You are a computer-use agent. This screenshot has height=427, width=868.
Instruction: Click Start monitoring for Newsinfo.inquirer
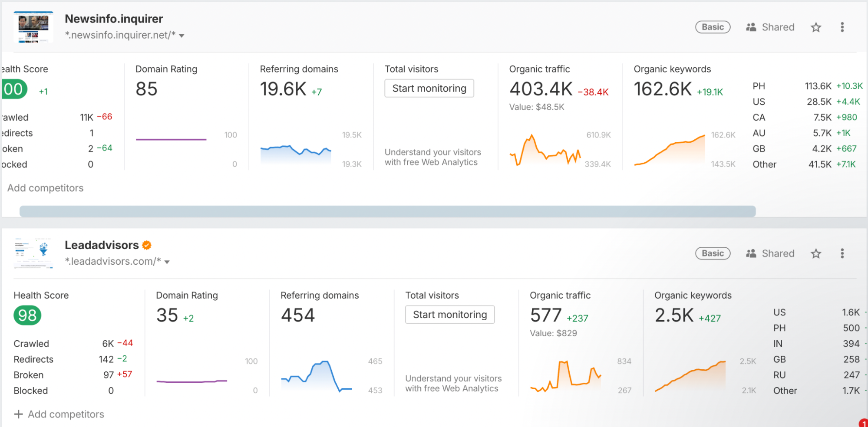coord(429,89)
